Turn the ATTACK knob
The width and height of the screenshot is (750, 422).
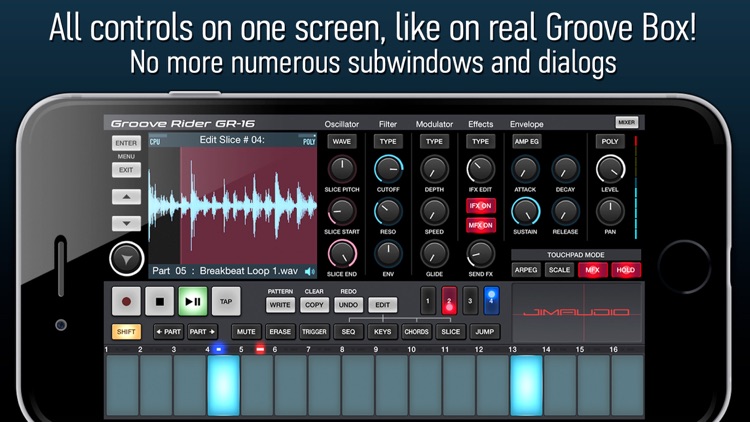click(x=525, y=169)
